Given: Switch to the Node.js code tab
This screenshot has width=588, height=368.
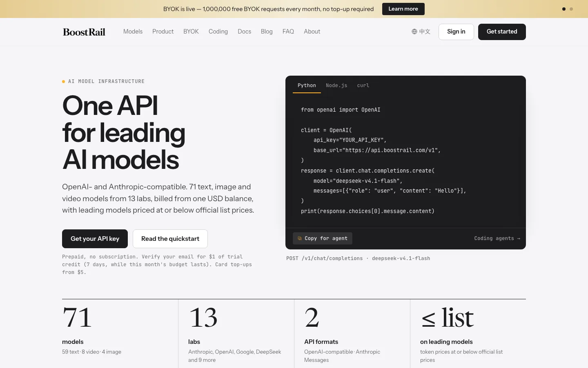Looking at the screenshot, I should click(x=336, y=85).
